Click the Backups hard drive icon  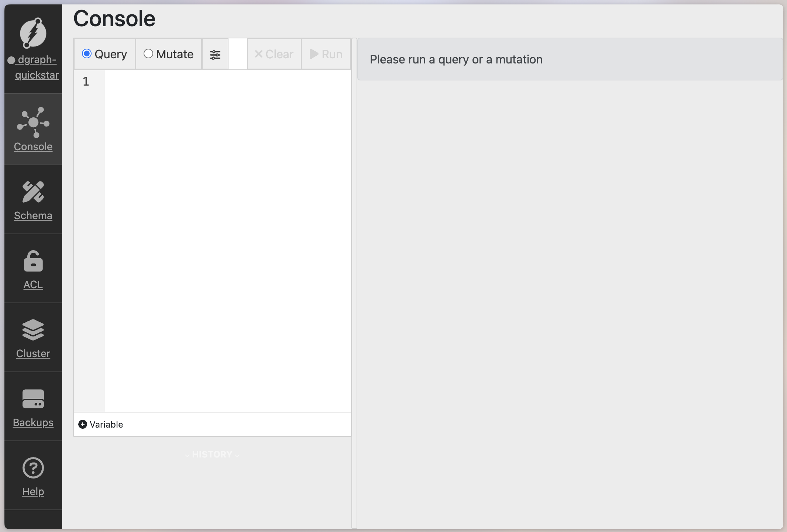point(33,399)
